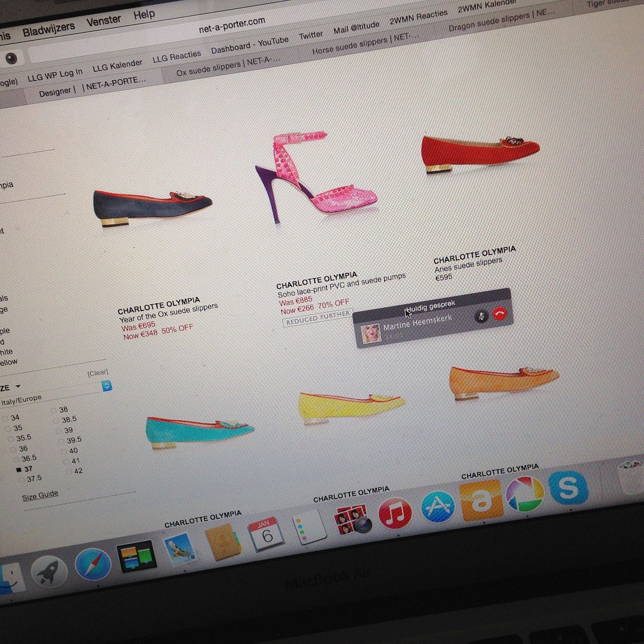The image size is (644, 644).
Task: Open Soho lace-print PVC and suede pumps
Action: (342, 284)
